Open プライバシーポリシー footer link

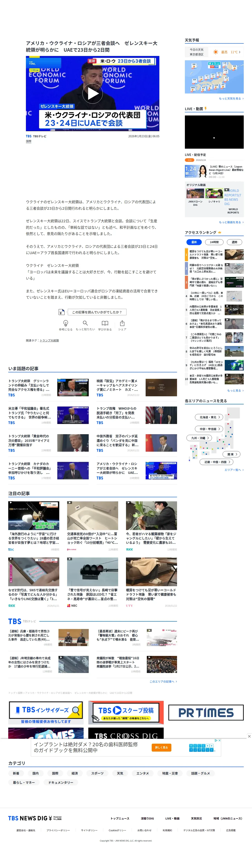[58, 830]
